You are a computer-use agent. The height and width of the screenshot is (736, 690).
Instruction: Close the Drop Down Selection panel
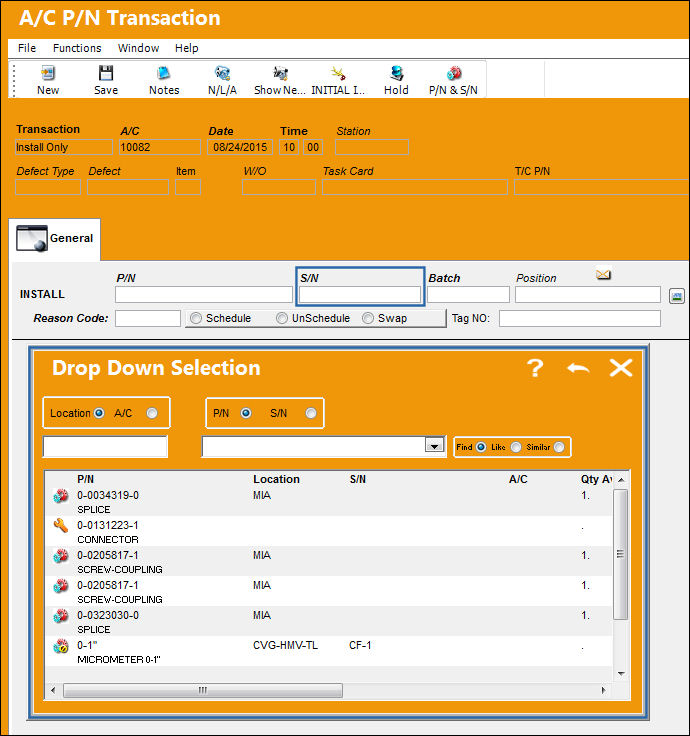(621, 368)
